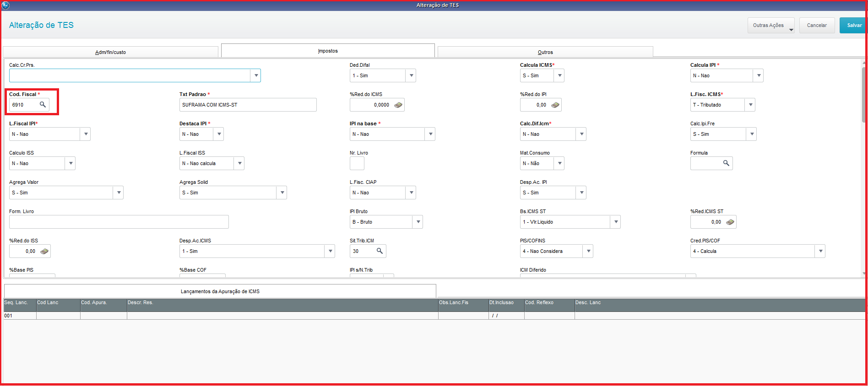Open the L.Fiscal IPI dropdown
This screenshot has width=868, height=386.
click(x=85, y=134)
